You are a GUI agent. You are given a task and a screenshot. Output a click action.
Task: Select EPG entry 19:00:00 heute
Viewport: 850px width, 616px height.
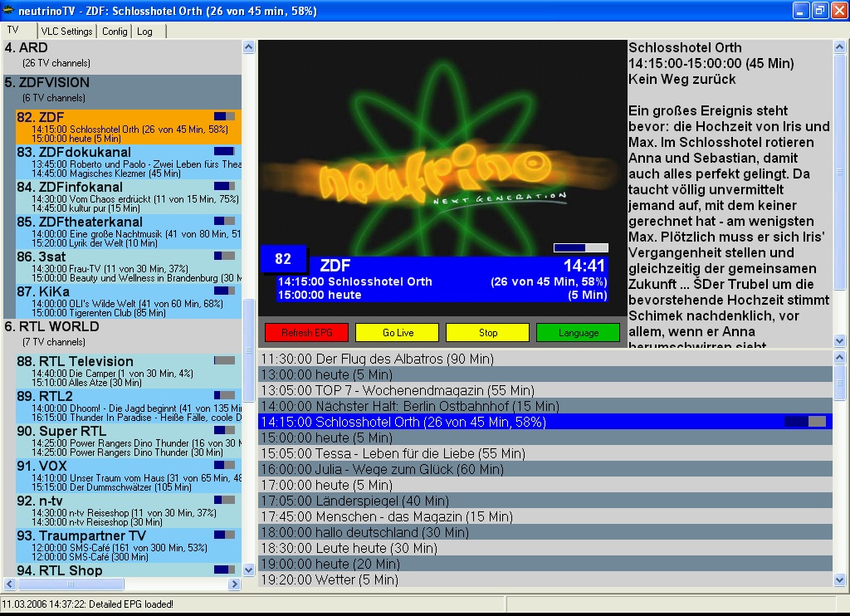point(545,564)
